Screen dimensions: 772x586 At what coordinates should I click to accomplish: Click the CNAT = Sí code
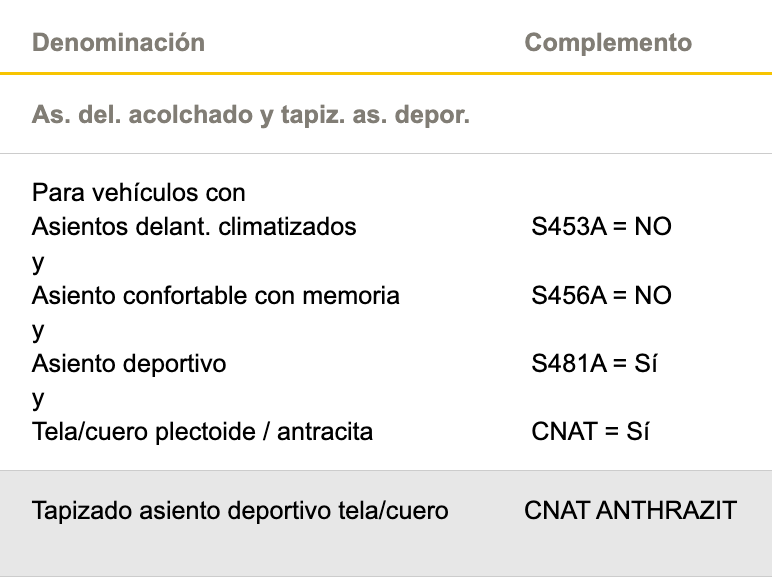click(590, 432)
